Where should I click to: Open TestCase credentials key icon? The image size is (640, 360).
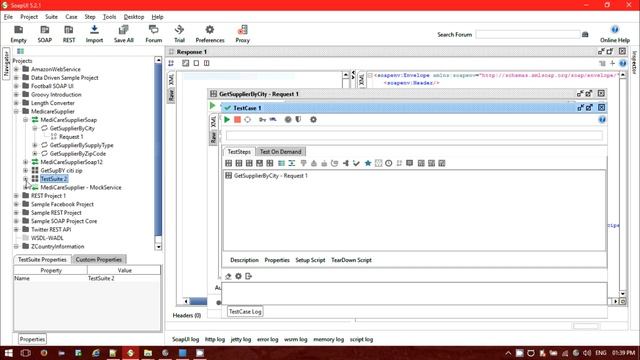(262, 120)
